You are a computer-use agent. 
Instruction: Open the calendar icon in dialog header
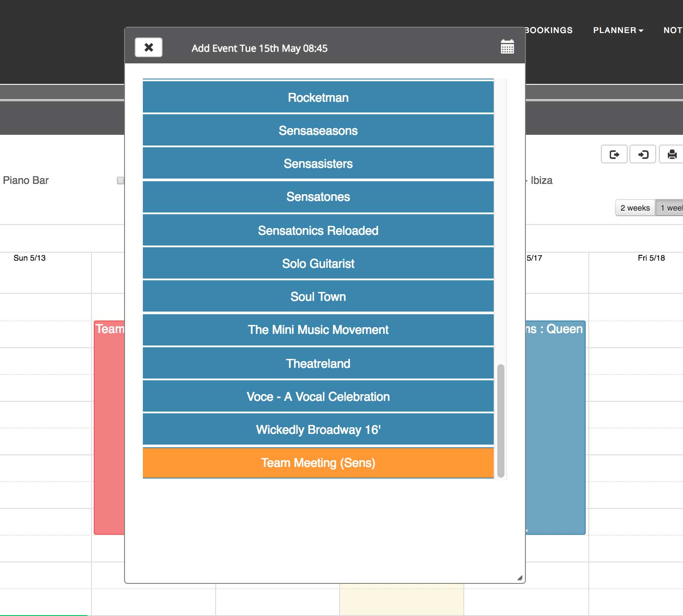(x=507, y=47)
